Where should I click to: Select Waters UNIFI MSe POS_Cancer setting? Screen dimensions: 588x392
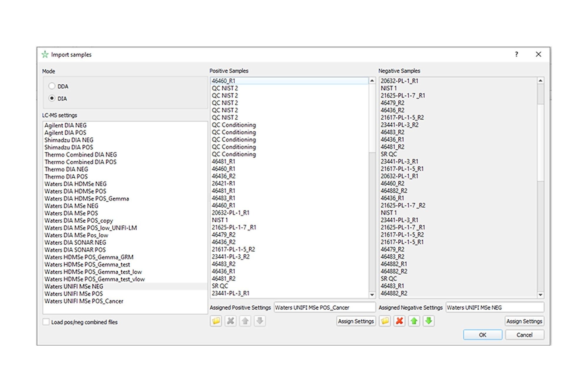point(84,301)
